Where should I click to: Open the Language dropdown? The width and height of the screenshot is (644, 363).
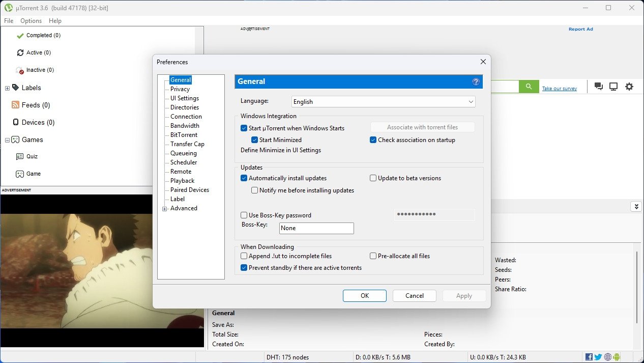[x=383, y=102]
